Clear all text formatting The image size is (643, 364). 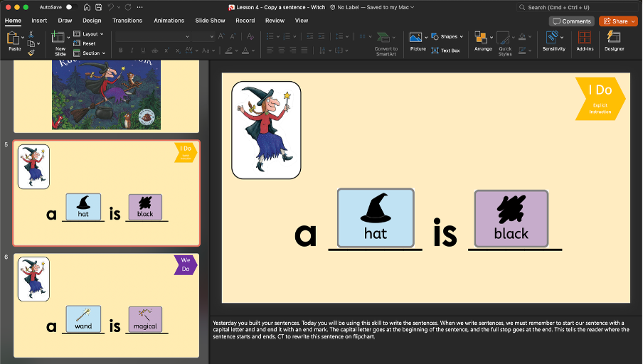pyautogui.click(x=250, y=36)
